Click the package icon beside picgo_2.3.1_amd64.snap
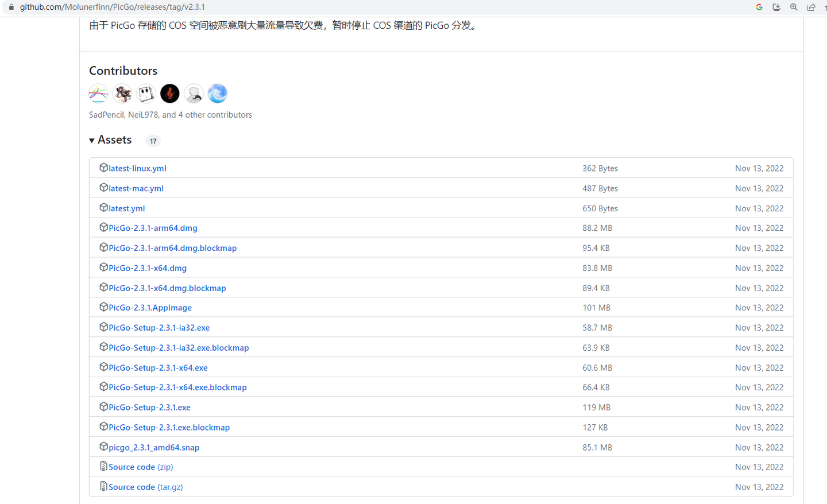The width and height of the screenshot is (827, 504). coord(103,447)
